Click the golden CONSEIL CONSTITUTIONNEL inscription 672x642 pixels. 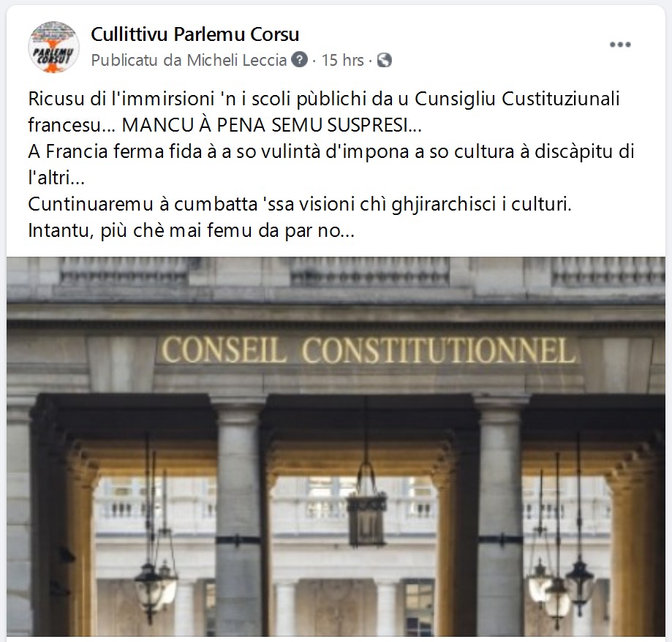368,350
